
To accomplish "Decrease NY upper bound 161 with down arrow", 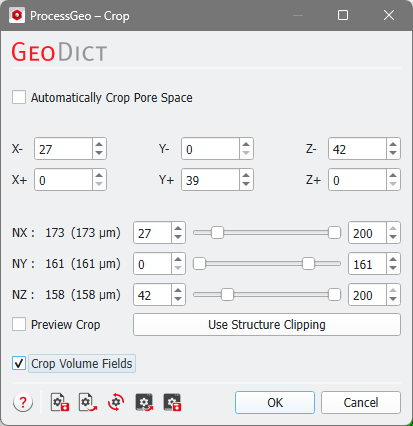I will [393, 268].
